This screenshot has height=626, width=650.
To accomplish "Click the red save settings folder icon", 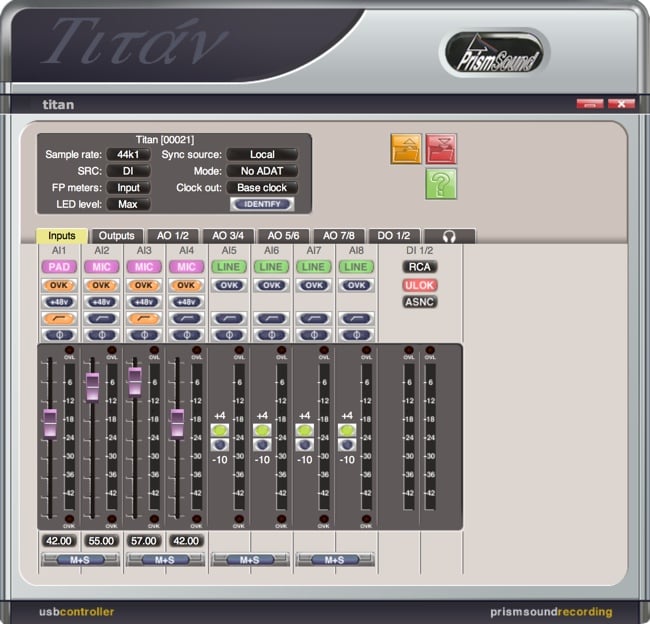I will (441, 148).
